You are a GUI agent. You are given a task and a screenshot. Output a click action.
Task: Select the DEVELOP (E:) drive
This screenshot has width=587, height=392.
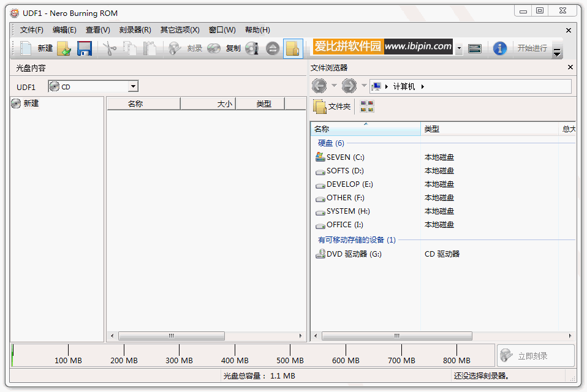[x=349, y=184]
